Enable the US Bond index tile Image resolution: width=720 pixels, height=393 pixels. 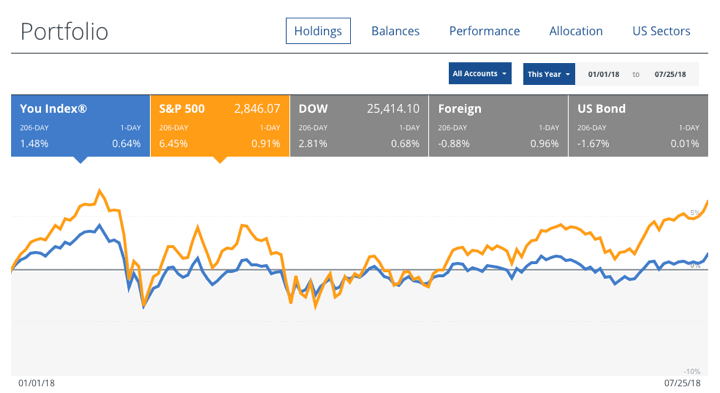(638, 126)
